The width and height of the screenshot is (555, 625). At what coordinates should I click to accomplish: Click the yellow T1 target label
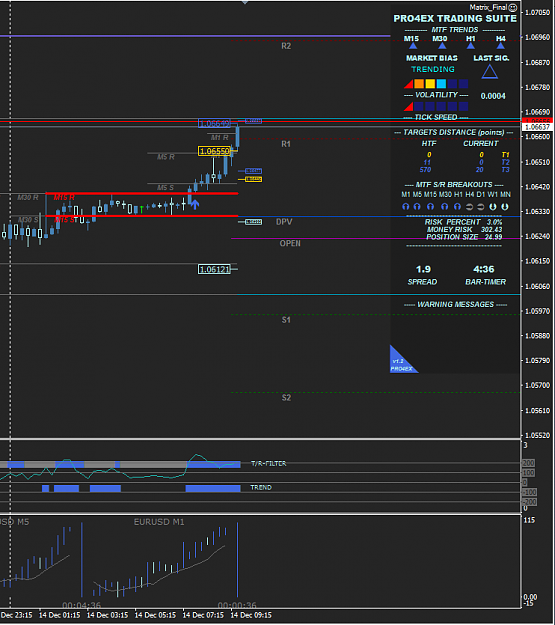click(505, 155)
